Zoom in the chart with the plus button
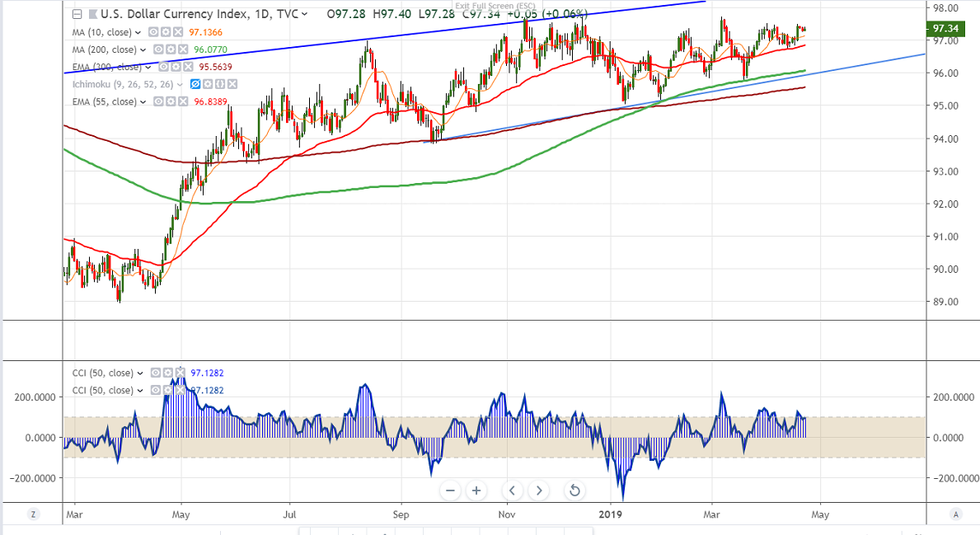Screen dimensions: 980x535 tap(476, 490)
